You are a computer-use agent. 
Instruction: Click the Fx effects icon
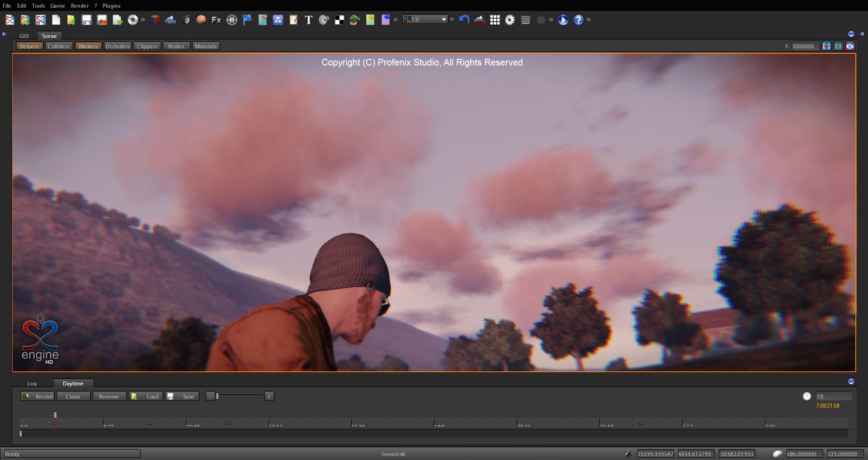click(216, 20)
